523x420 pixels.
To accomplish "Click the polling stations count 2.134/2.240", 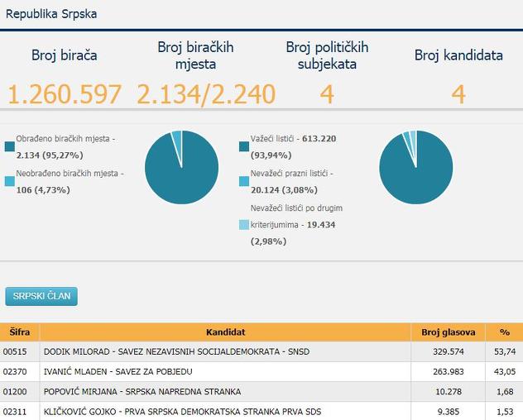I will pyautogui.click(x=206, y=94).
